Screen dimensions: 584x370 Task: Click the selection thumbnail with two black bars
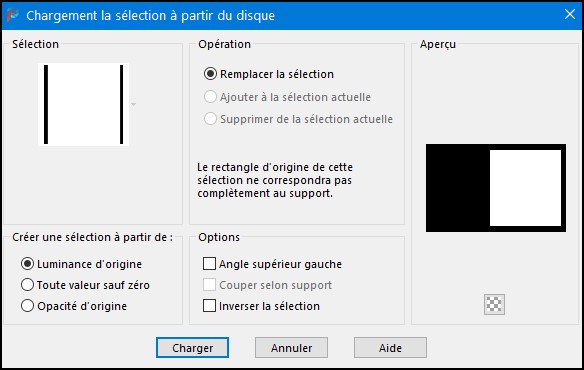[x=83, y=104]
